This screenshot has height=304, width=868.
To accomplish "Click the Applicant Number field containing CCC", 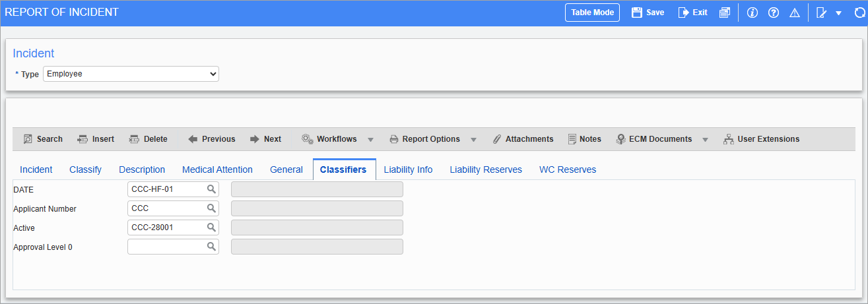I will click(173, 208).
